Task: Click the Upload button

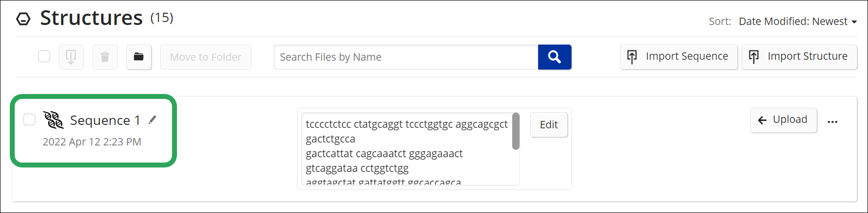Action: coord(783,120)
